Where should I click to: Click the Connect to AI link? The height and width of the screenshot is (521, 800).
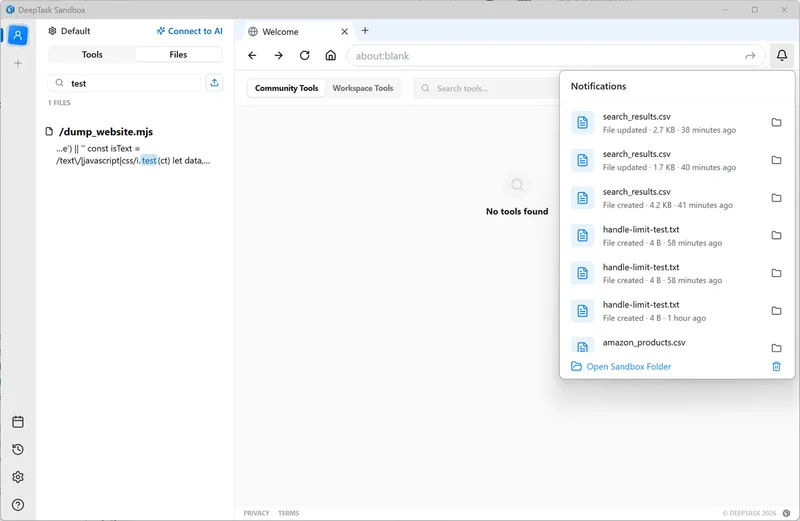coord(190,31)
